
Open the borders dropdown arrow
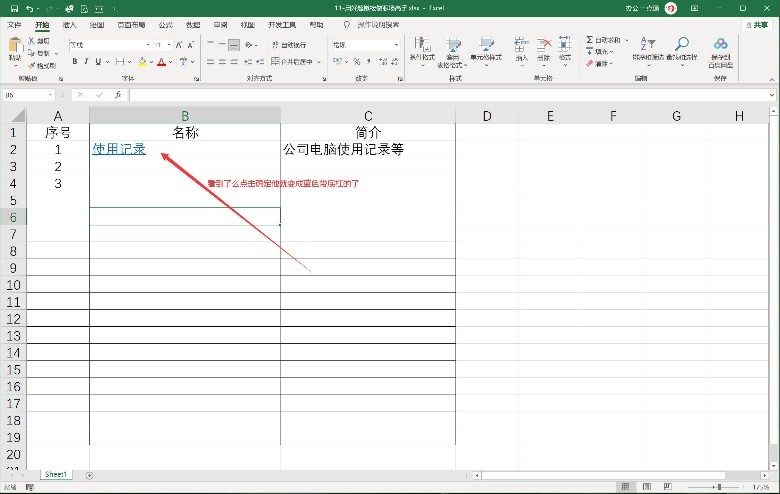point(129,62)
